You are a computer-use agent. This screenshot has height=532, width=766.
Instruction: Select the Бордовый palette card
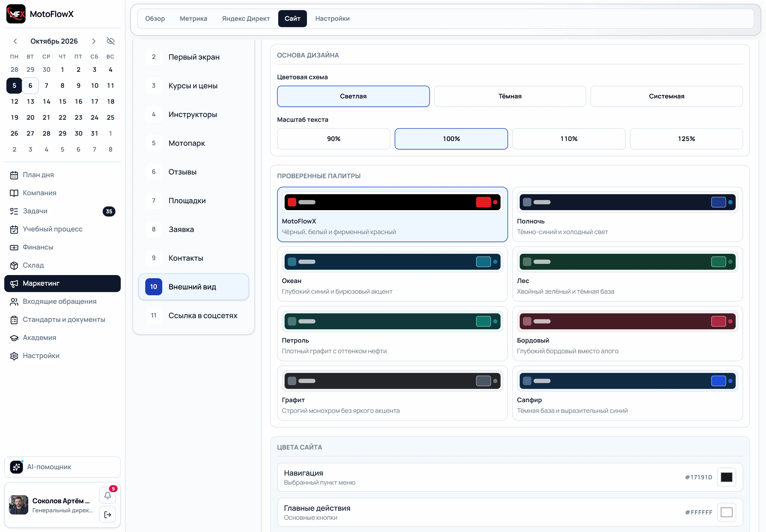[x=627, y=333]
